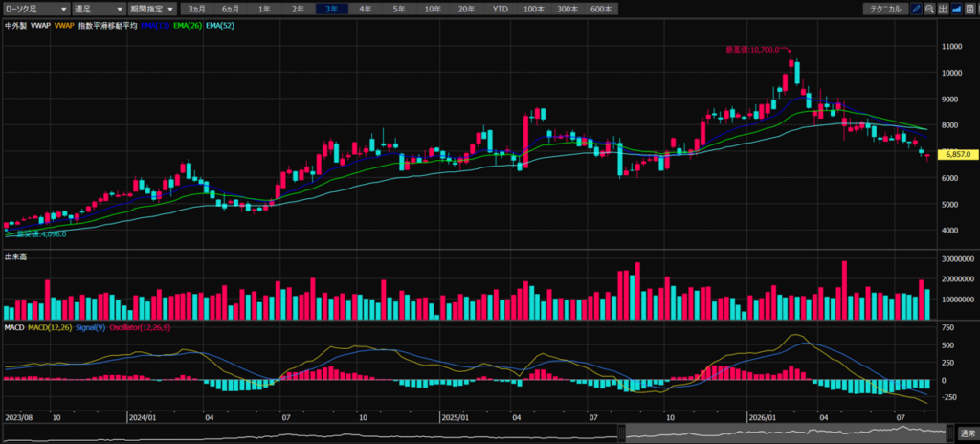Click the magnifier zoom icon
Image resolution: width=980 pixels, height=444 pixels.
[929, 9]
